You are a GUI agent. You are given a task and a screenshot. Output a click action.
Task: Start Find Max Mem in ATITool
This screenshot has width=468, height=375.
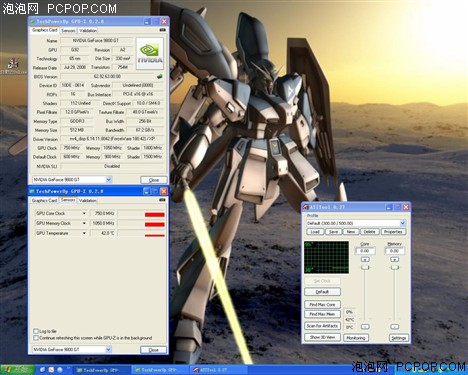coord(322,314)
